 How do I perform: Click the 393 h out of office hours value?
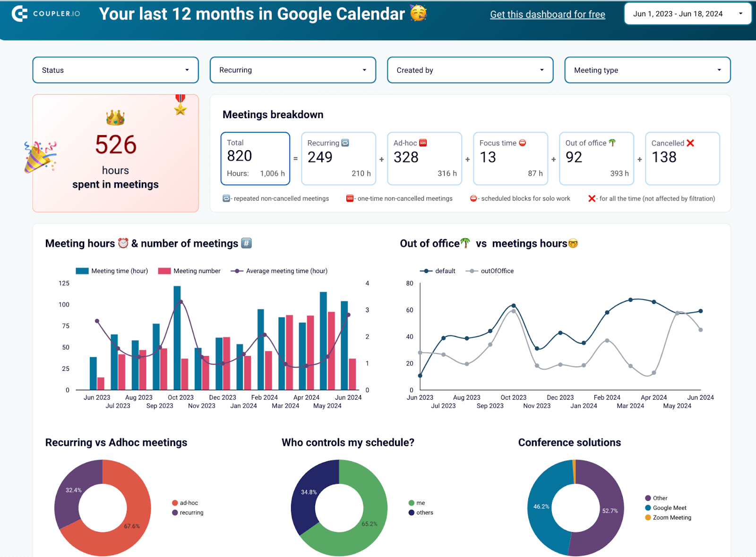(x=619, y=173)
